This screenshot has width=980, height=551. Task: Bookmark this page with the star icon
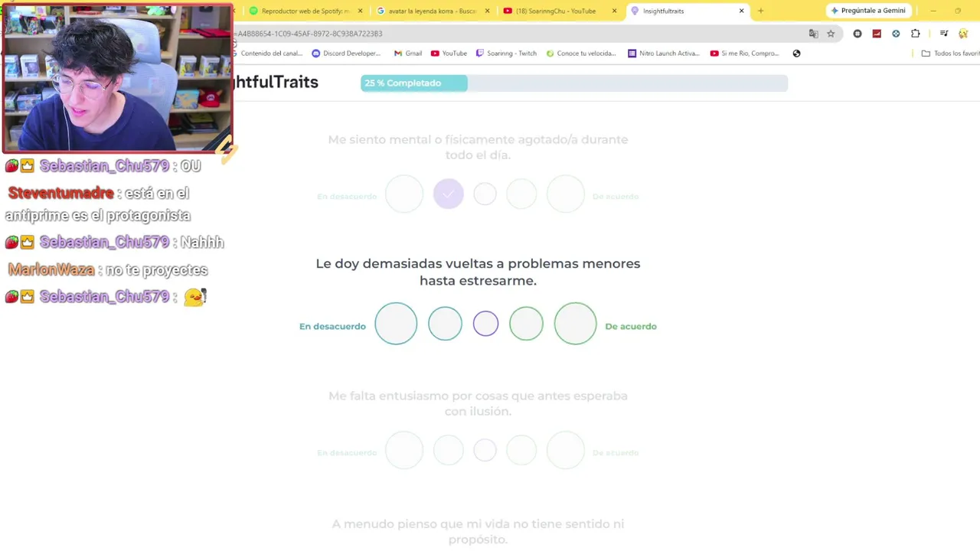point(831,34)
